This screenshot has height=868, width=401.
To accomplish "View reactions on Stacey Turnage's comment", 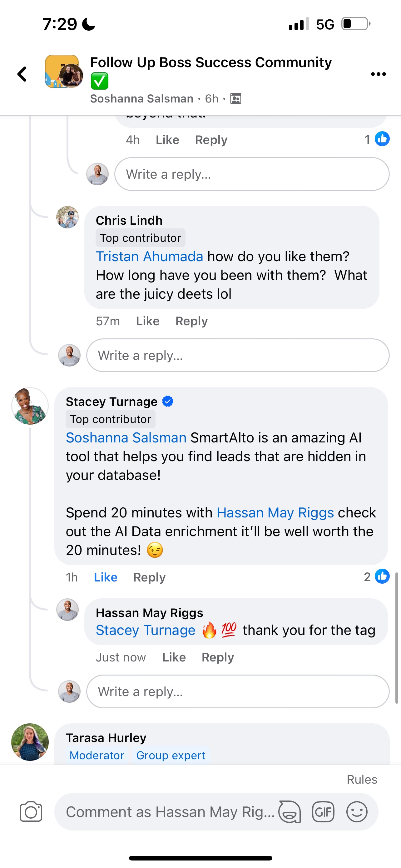I will point(376,576).
